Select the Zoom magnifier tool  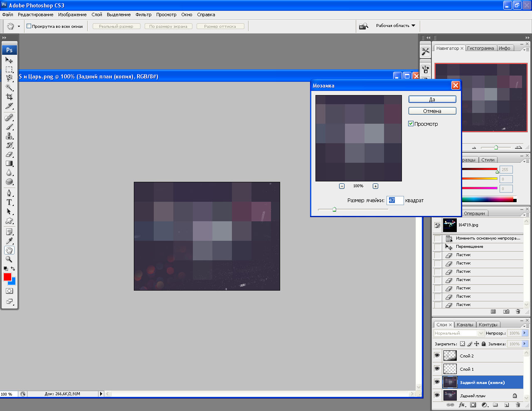click(x=9, y=259)
